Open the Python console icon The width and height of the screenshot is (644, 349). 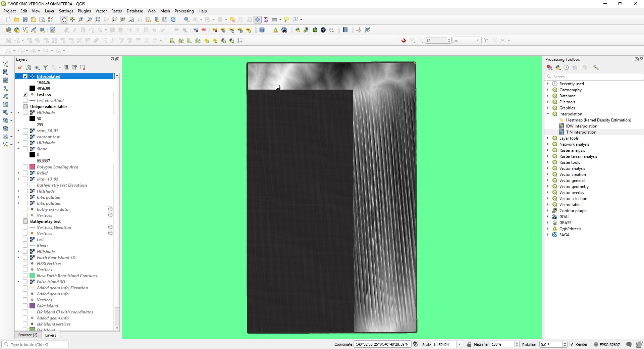(x=298, y=30)
